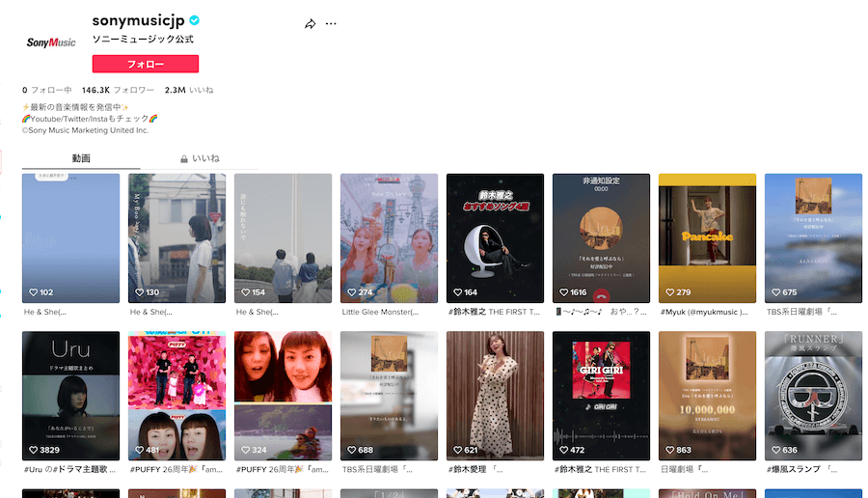Screen dimensions: 868x498
Task: Open the video thumbnail with 130 likes
Action: (x=177, y=238)
